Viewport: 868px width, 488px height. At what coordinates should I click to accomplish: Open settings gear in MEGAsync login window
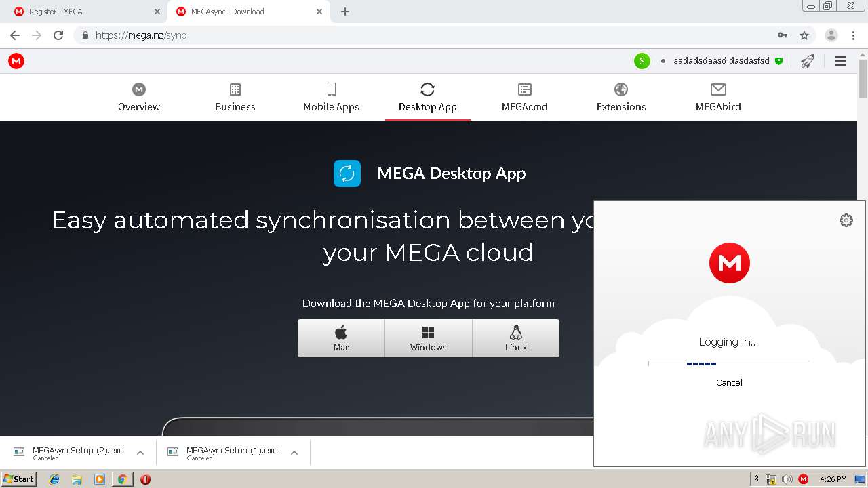click(x=846, y=220)
